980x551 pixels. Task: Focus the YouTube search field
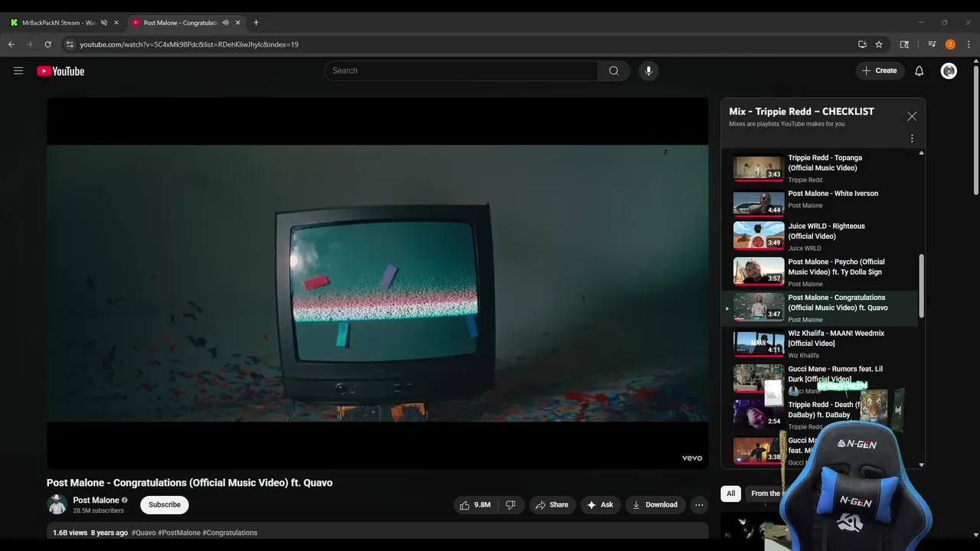point(461,71)
